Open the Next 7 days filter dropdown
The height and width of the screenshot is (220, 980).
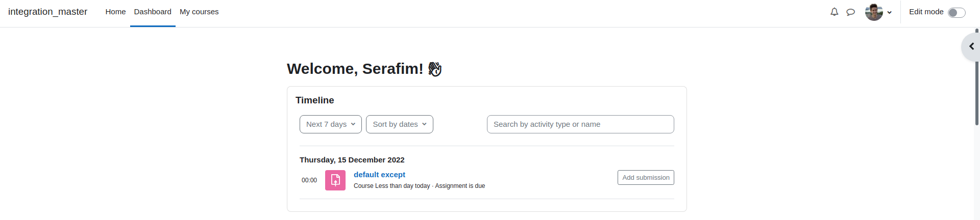click(331, 124)
